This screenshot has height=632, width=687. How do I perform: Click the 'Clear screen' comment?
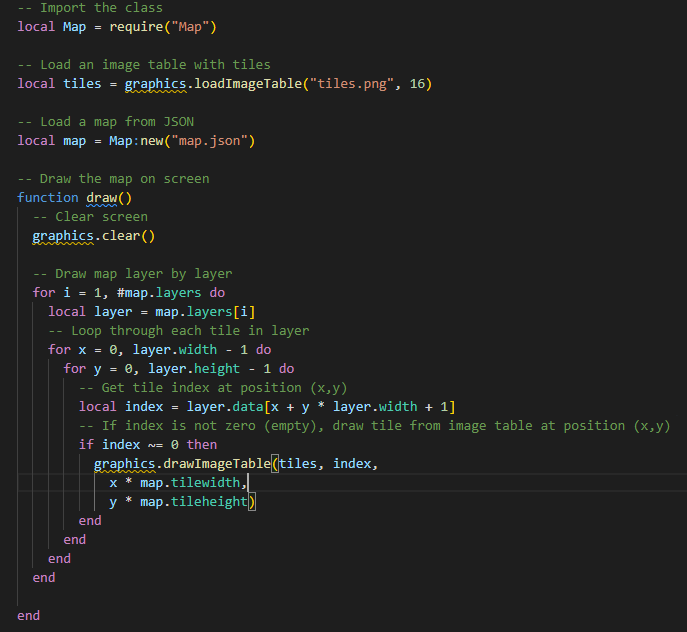pyautogui.click(x=90, y=217)
